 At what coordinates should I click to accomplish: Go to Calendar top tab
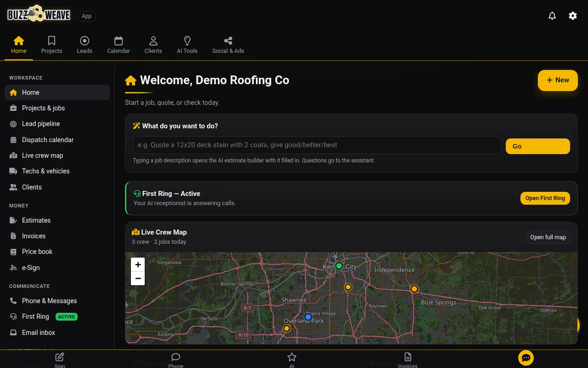pyautogui.click(x=119, y=45)
